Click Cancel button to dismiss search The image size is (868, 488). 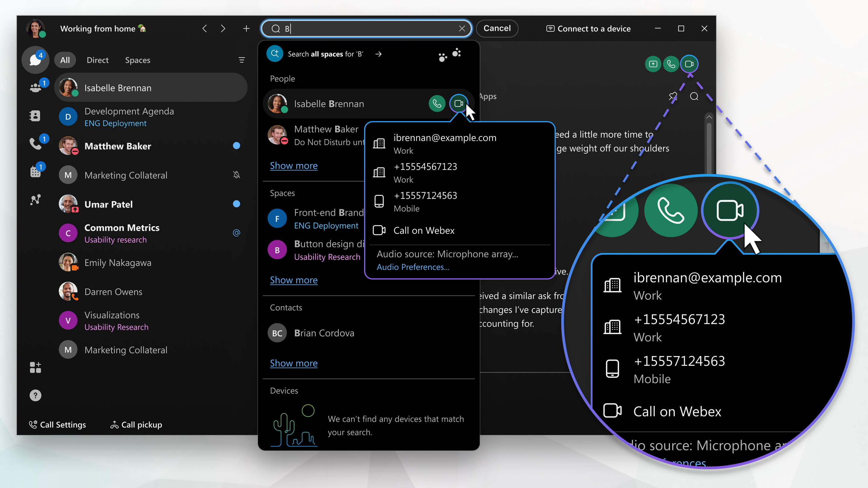coord(497,28)
